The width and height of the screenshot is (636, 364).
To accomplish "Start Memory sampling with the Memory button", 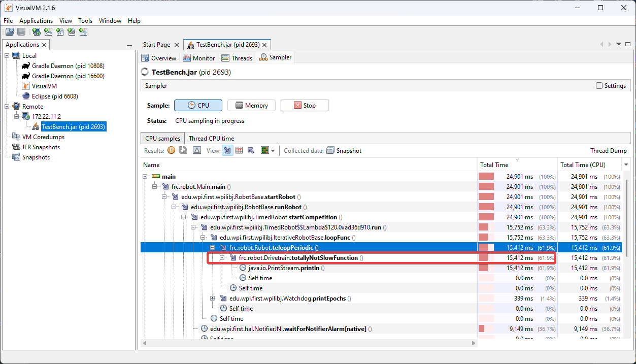I will tap(251, 105).
